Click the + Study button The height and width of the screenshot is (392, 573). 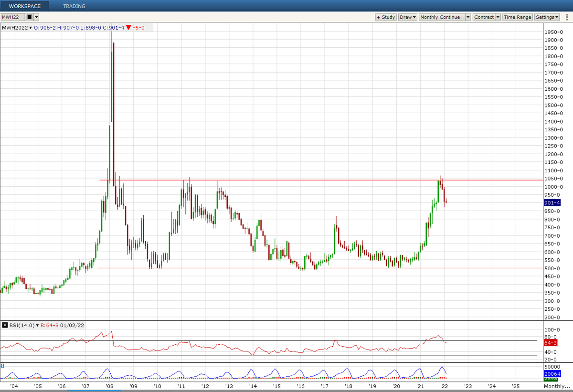click(x=386, y=17)
